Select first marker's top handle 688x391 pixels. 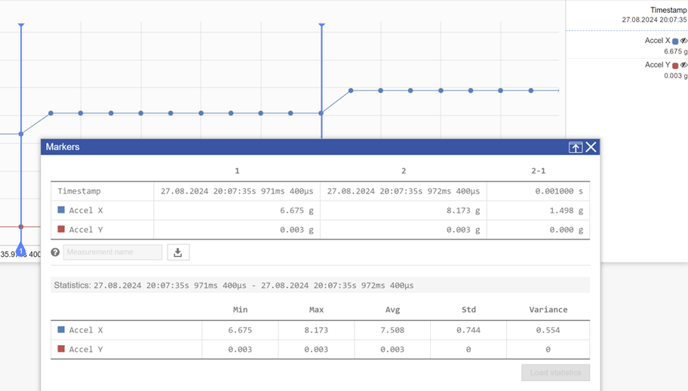pyautogui.click(x=21, y=25)
